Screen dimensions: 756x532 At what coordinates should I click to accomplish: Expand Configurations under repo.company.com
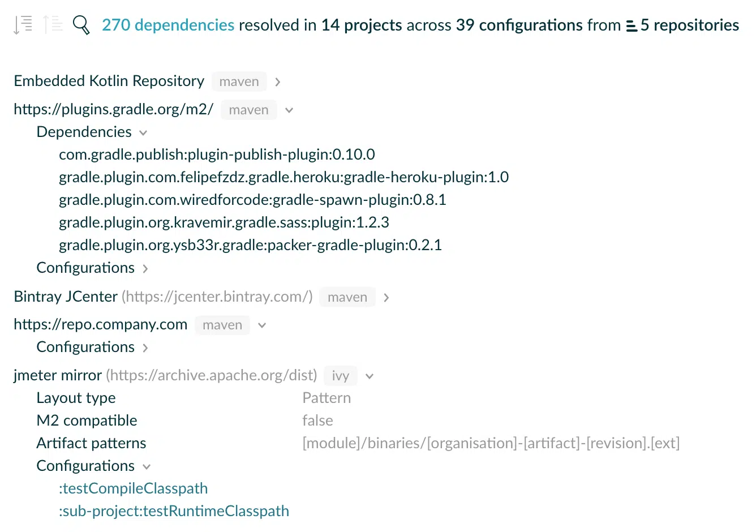pos(145,348)
